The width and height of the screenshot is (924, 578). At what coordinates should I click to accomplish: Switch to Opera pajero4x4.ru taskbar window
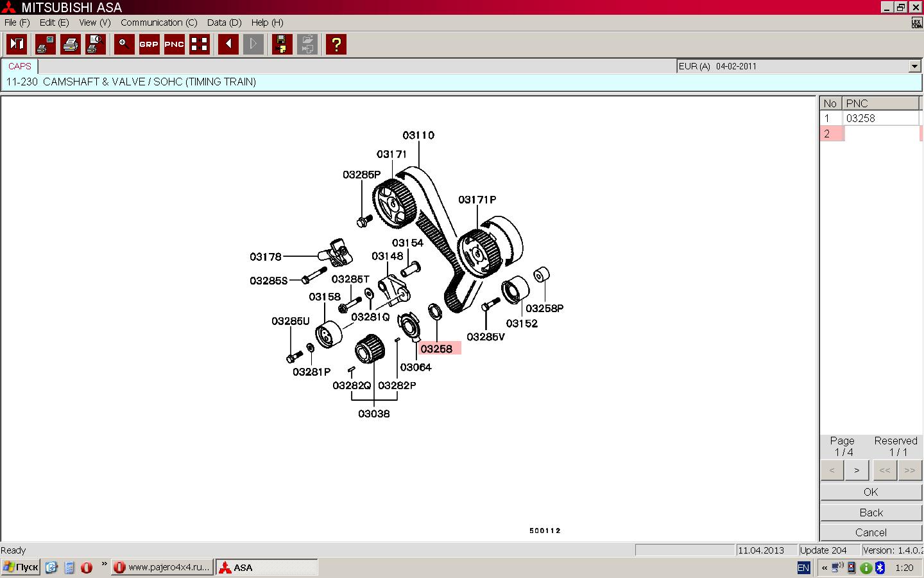162,567
